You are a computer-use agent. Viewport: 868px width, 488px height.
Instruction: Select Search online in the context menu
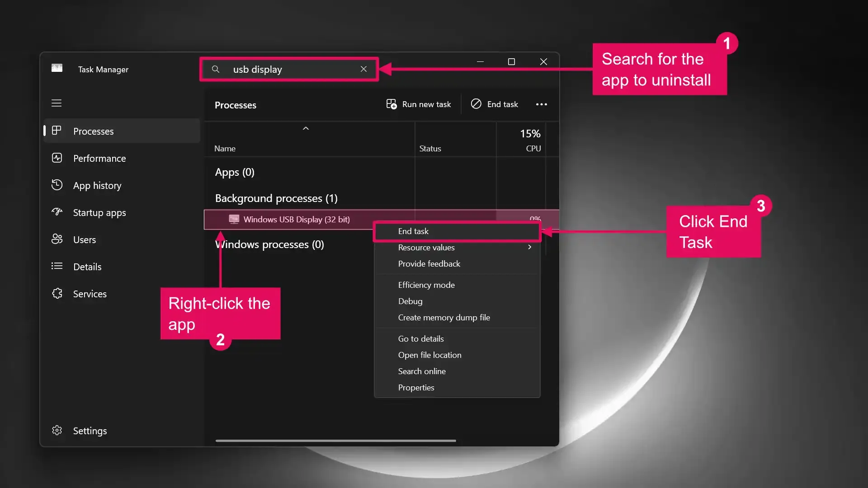421,371
